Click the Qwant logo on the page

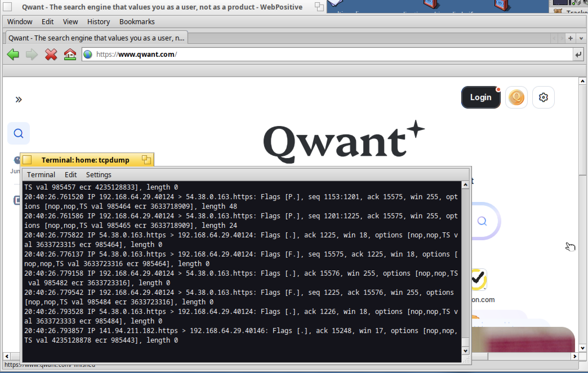(344, 142)
